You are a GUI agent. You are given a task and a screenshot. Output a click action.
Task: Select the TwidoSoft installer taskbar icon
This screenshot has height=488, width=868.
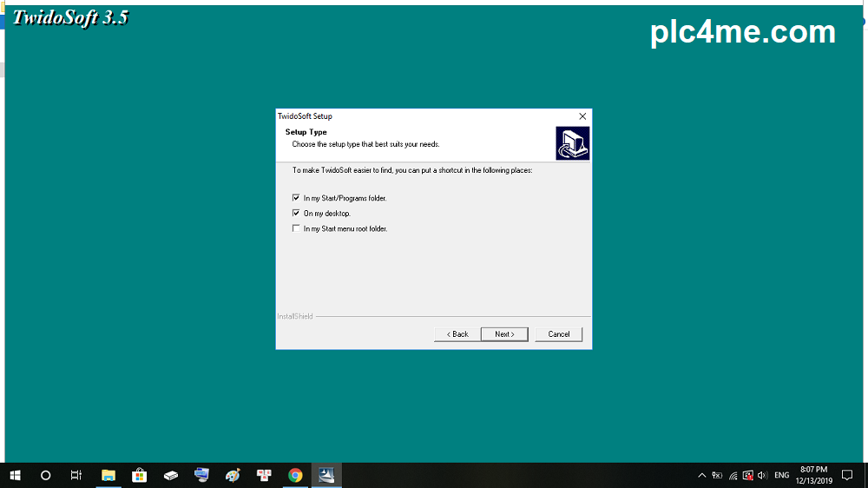point(326,475)
